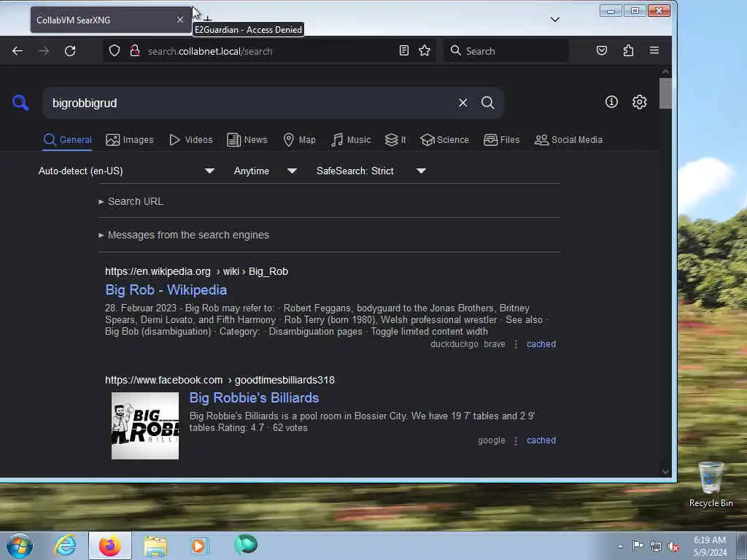747x560 pixels.
Task: Reload the page with the refresh icon
Action: [x=70, y=51]
